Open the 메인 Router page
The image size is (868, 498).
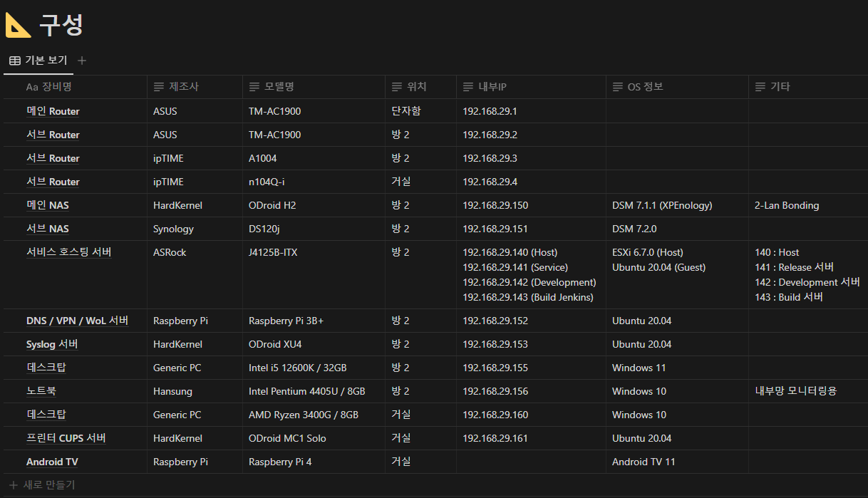53,111
